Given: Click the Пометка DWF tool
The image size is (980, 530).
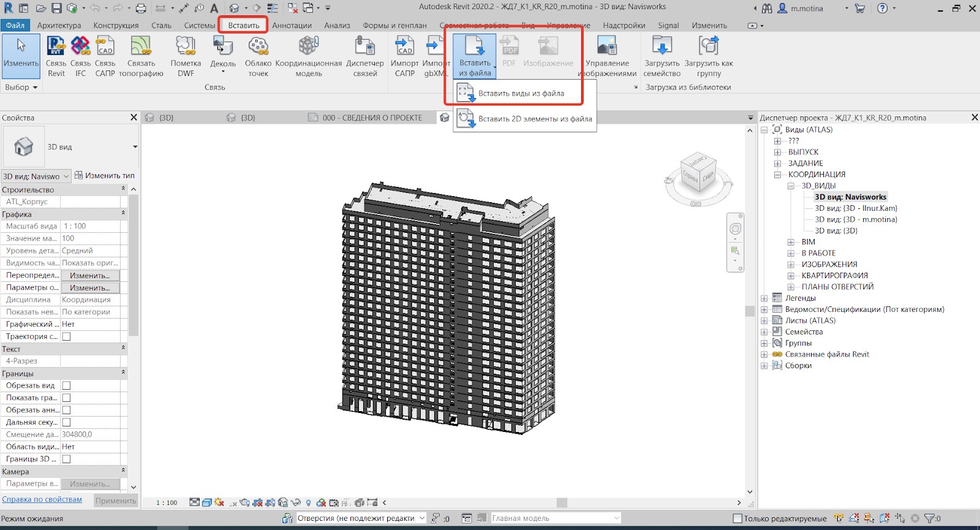Looking at the screenshot, I should (186, 56).
